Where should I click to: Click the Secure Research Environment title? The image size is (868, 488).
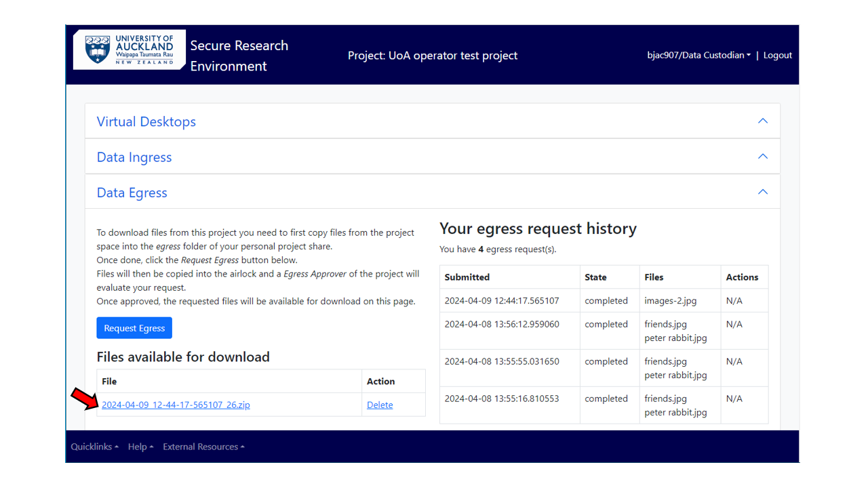coord(239,56)
